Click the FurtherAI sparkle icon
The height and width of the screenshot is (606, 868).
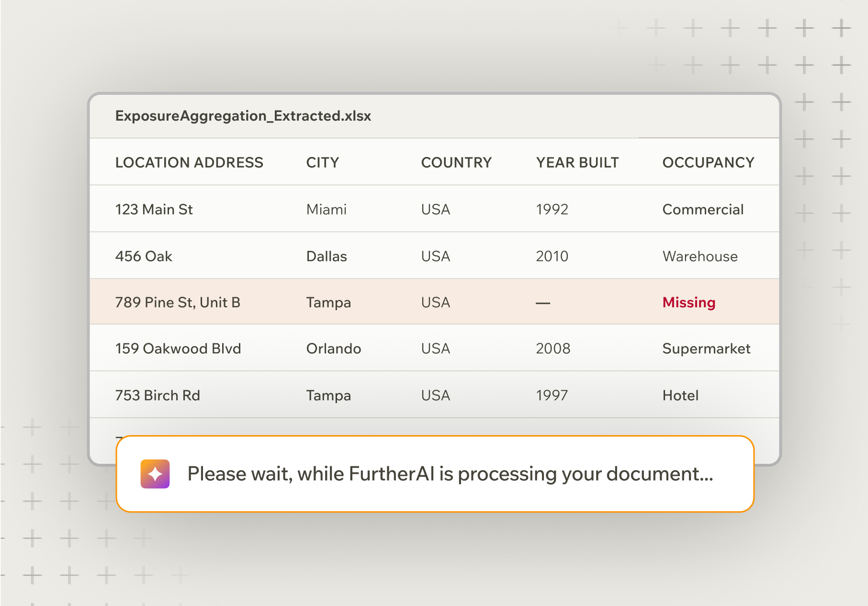click(155, 474)
